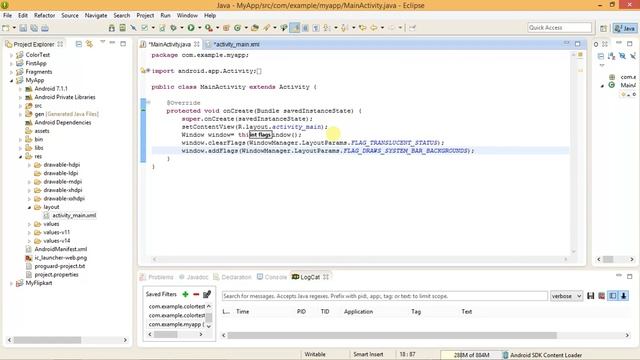
Task: Toggle Mark Occurrences in toolbar
Action: click(295, 28)
